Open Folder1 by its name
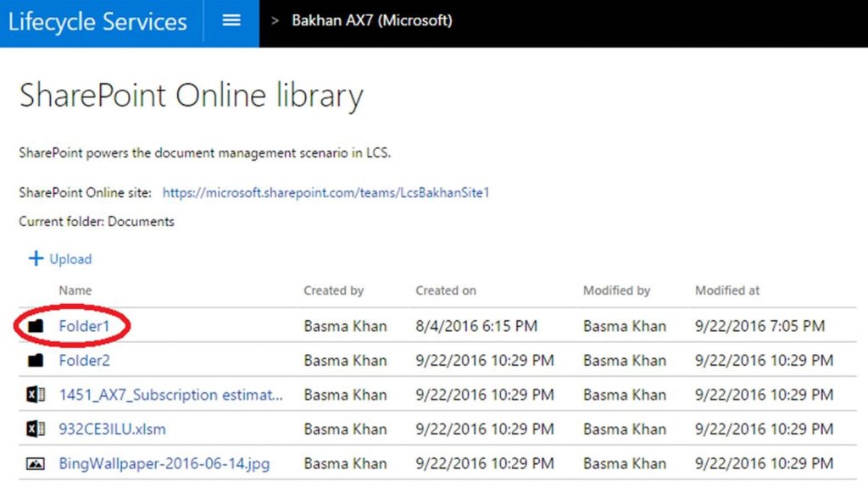 click(x=84, y=326)
